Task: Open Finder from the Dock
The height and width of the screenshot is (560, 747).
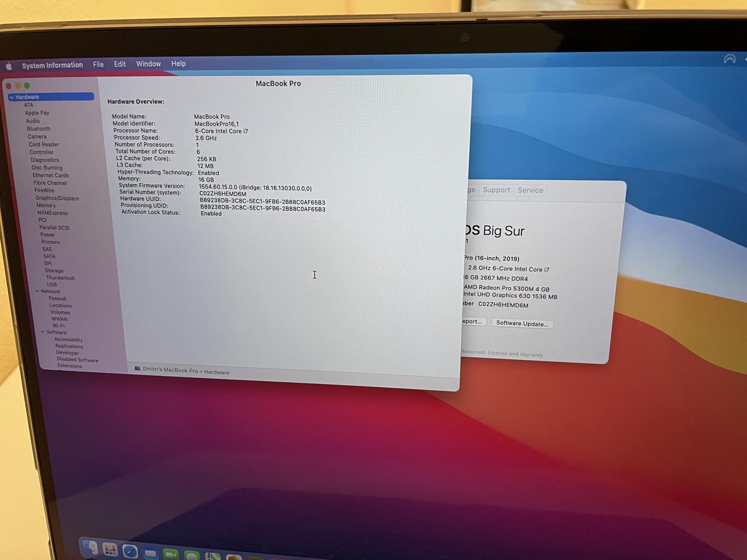Action: tap(90, 548)
